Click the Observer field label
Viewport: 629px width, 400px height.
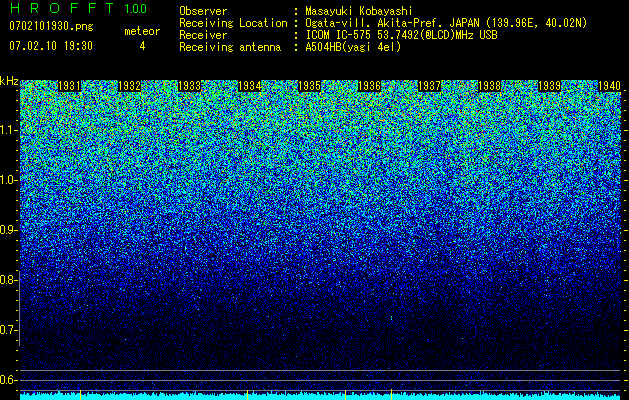[x=203, y=11]
